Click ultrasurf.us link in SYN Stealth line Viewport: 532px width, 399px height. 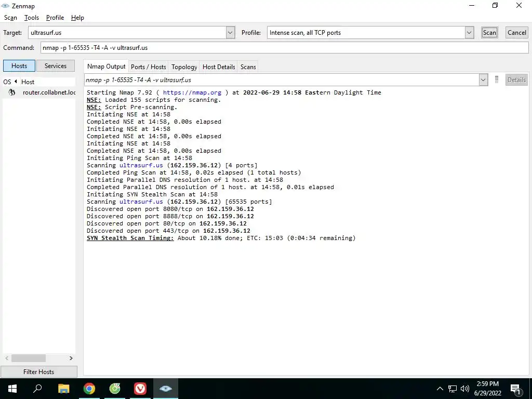141,202
